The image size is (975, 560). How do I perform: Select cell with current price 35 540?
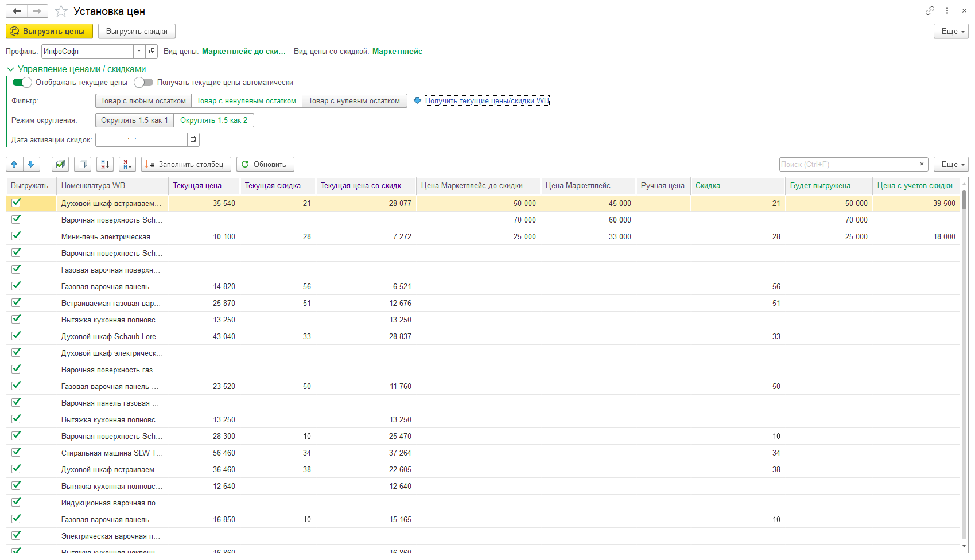[x=204, y=203]
